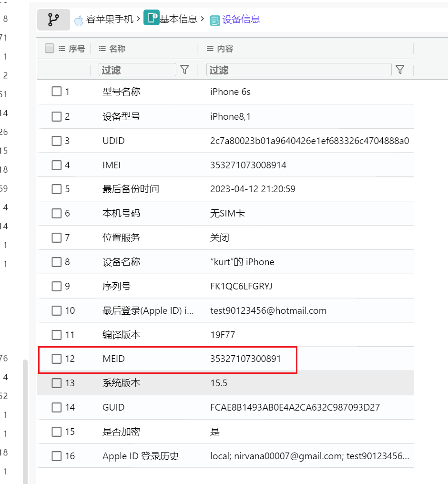Open 容苹果手机 breadcrumb item

(110, 20)
